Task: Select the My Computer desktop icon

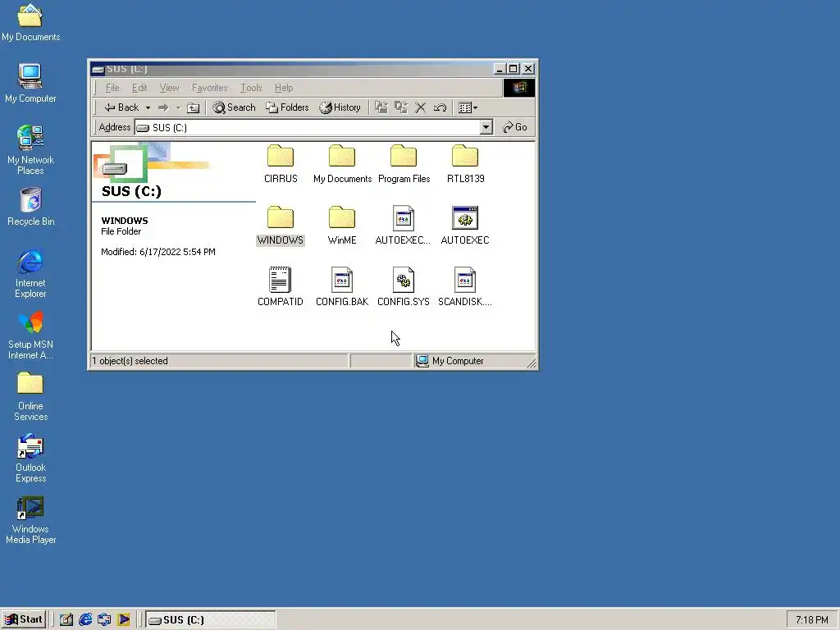Action: click(x=30, y=84)
